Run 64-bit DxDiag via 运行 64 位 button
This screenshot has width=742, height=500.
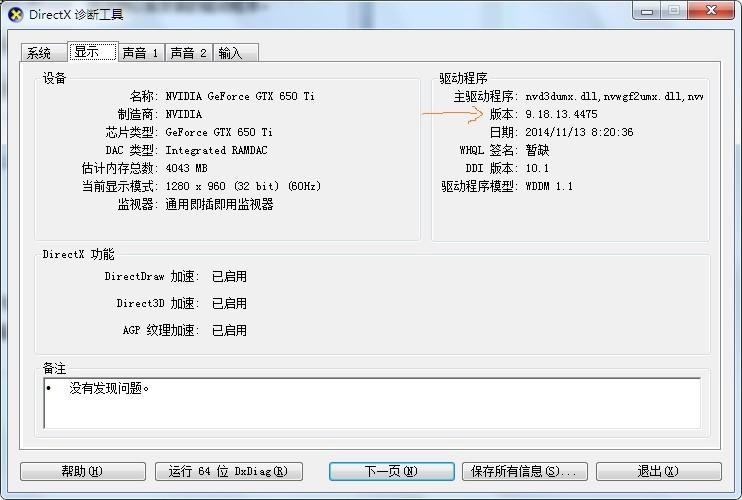[x=229, y=471]
